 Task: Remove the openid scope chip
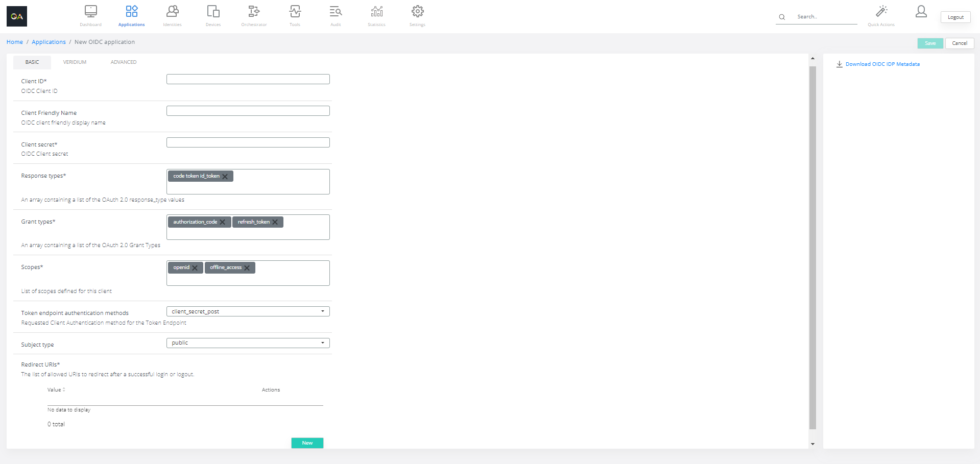pos(195,267)
